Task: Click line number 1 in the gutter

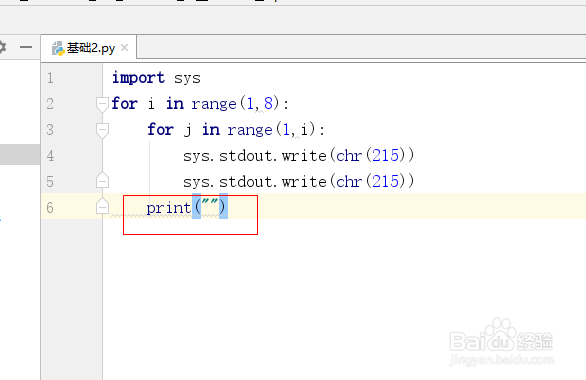Action: coord(50,78)
